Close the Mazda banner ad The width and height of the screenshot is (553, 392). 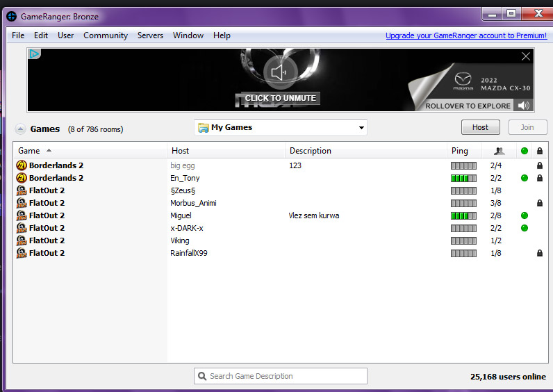tap(525, 56)
